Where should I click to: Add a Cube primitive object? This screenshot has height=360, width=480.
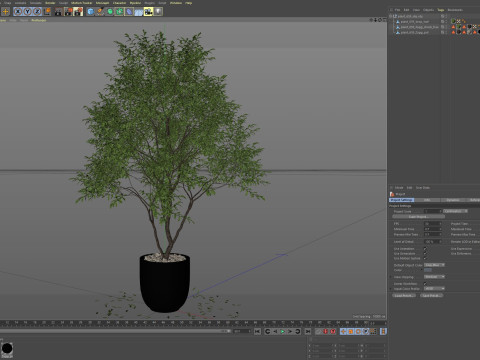pos(90,12)
